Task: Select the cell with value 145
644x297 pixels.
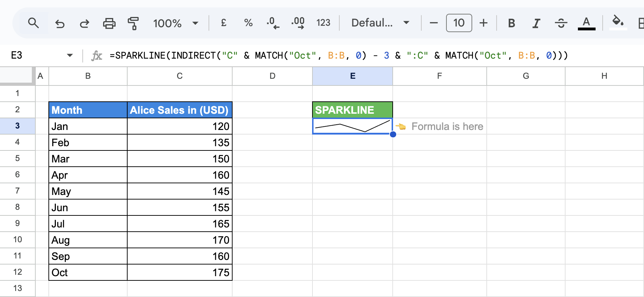Action: 180,191
